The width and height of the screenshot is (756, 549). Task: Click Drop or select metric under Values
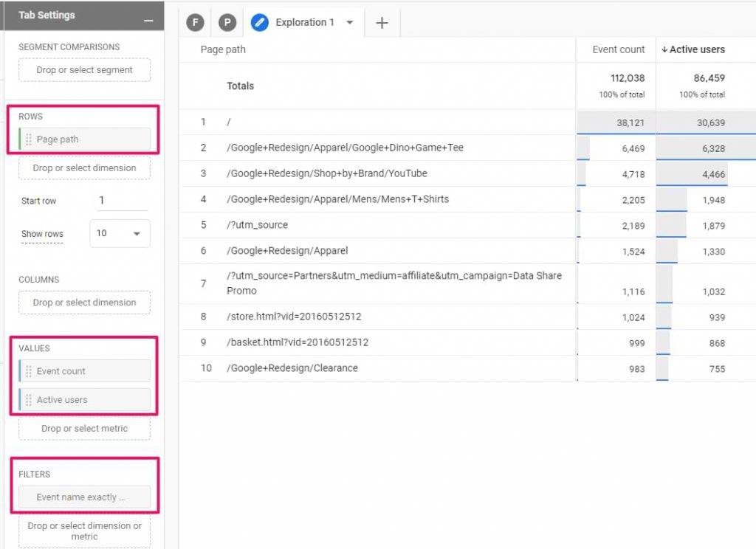pos(83,428)
